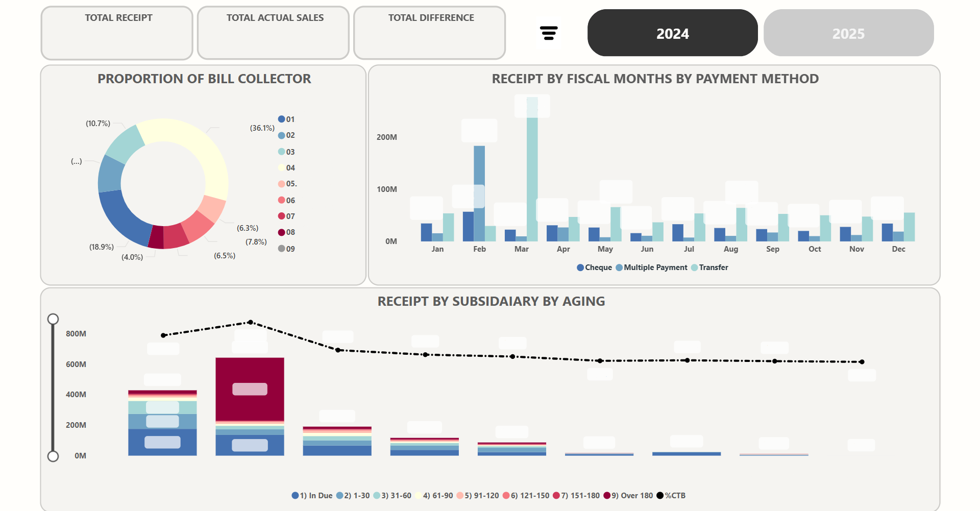Click the 'Receipt by Subsidiaiary by Aging' title

click(491, 301)
